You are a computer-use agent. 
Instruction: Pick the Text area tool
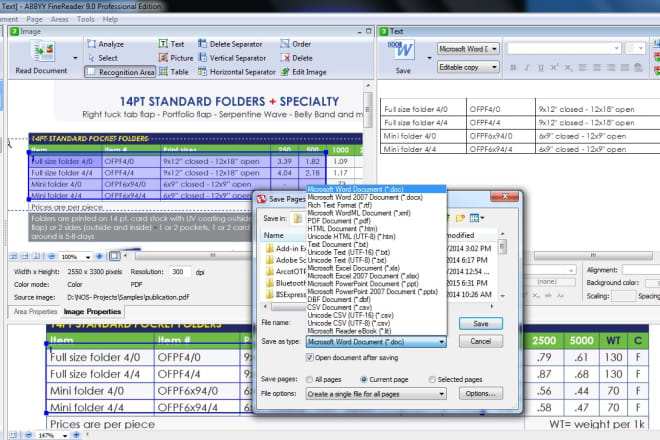171,44
